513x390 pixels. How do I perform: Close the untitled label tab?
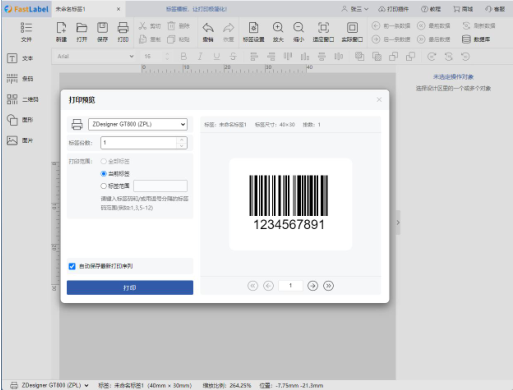(x=118, y=9)
